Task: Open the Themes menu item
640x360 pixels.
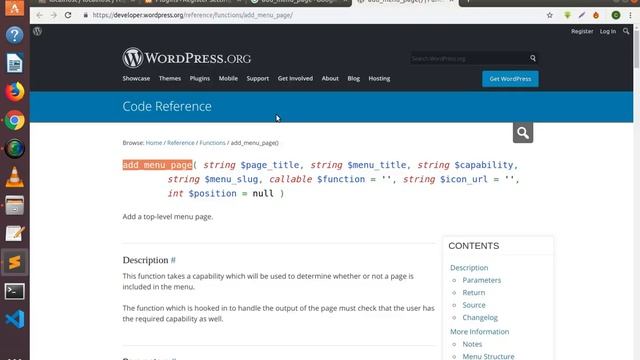Action: point(170,78)
